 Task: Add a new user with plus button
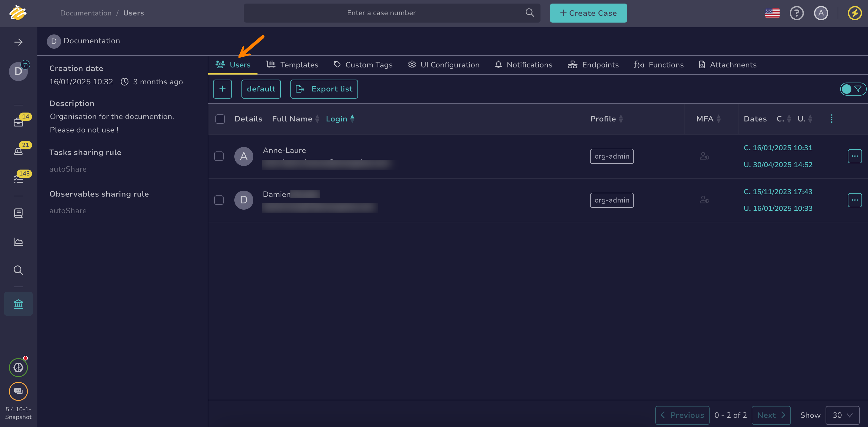coord(222,89)
